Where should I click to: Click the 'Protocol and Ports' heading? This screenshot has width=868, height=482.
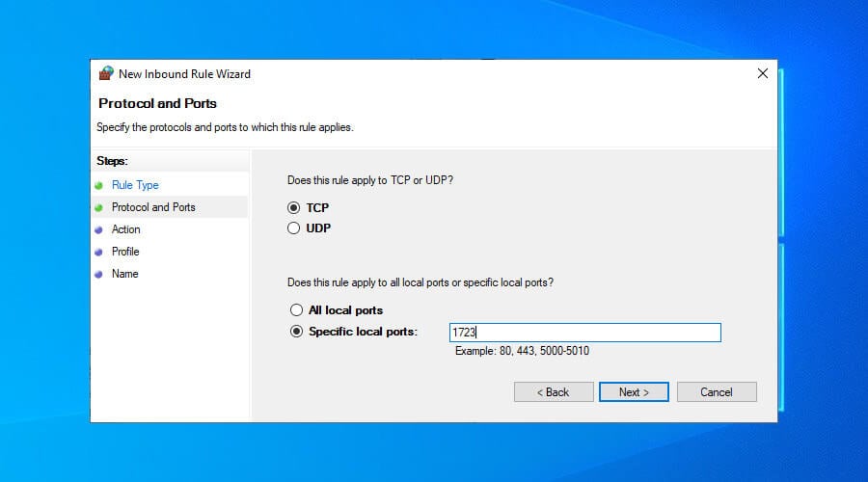click(x=157, y=103)
